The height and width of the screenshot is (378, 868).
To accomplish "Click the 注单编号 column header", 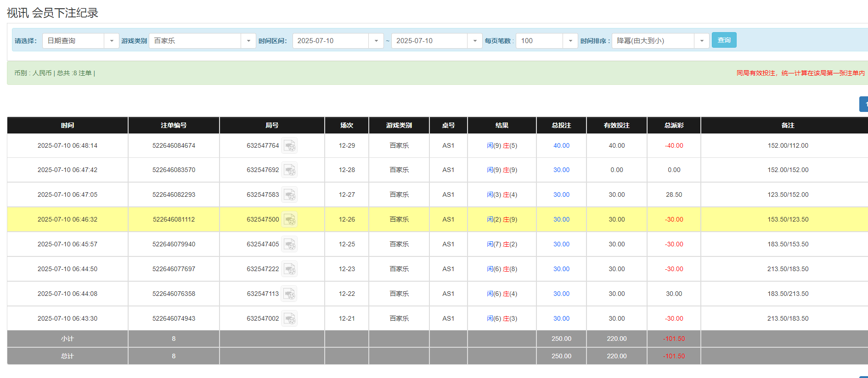I will pos(174,125).
